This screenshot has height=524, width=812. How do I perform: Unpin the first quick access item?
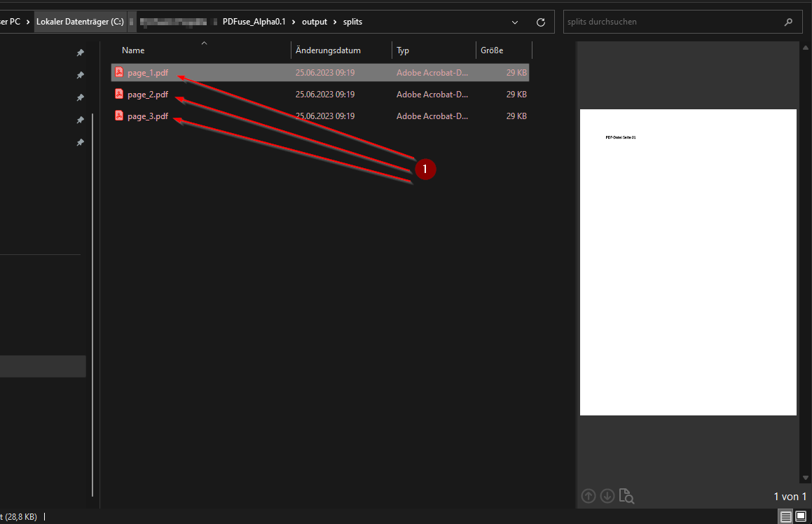click(x=80, y=53)
